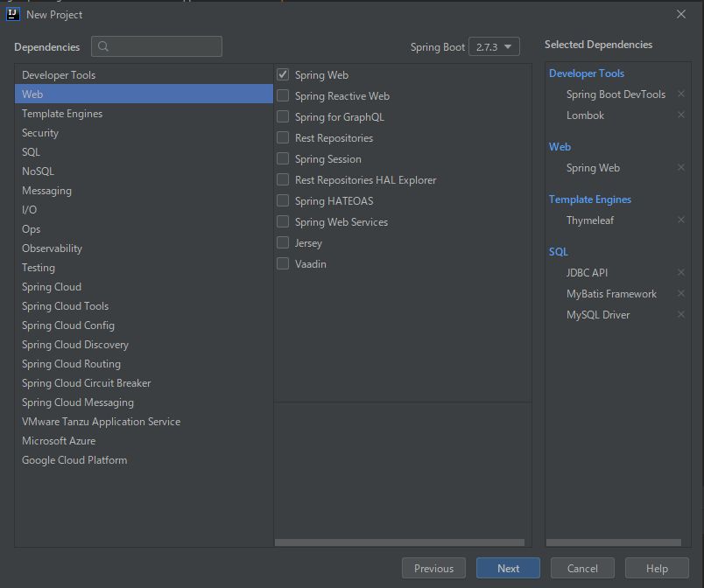Click the Previous button
This screenshot has height=588, width=704.
coord(433,568)
